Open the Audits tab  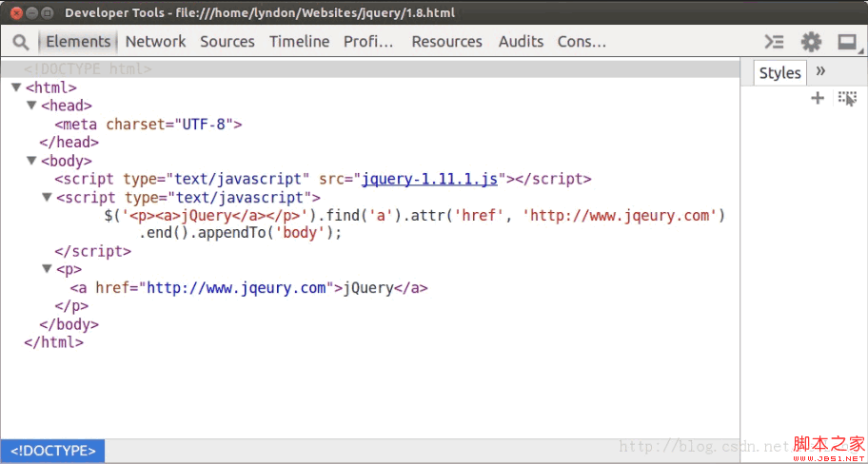pyautogui.click(x=521, y=42)
